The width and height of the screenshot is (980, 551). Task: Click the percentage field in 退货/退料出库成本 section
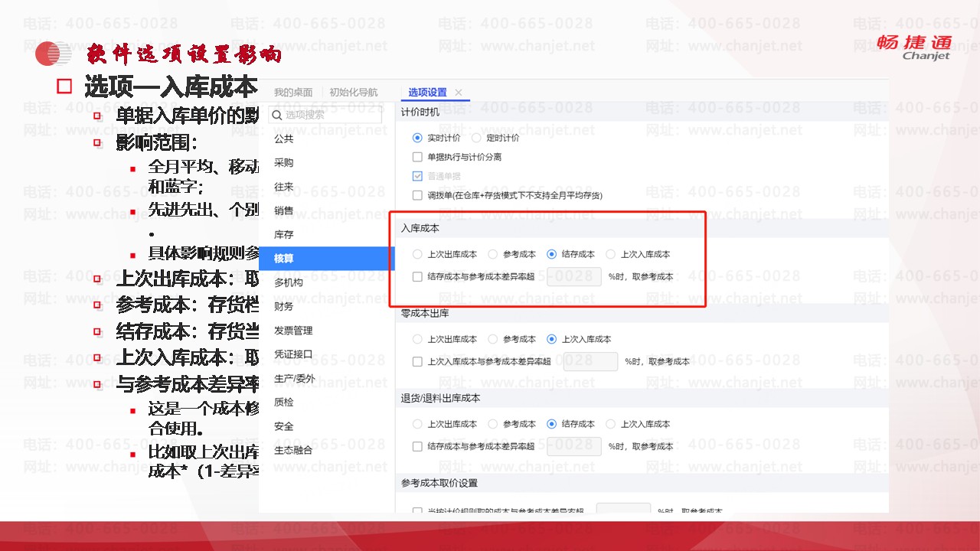click(574, 446)
